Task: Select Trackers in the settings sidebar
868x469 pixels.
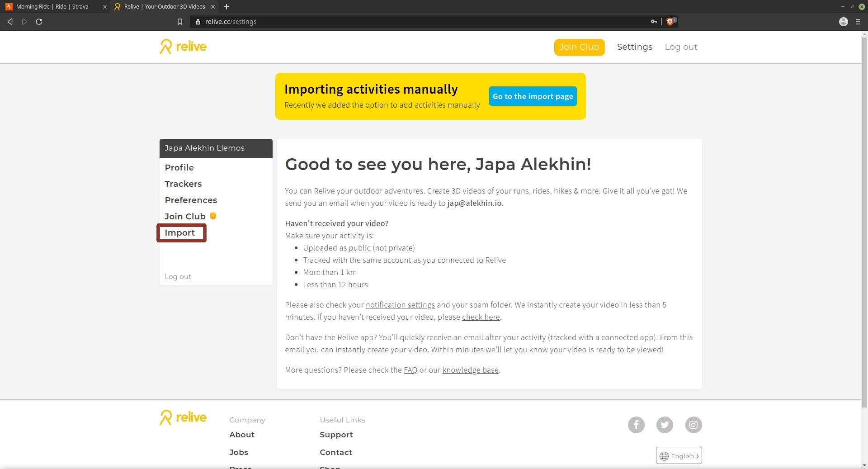Action: (x=183, y=184)
